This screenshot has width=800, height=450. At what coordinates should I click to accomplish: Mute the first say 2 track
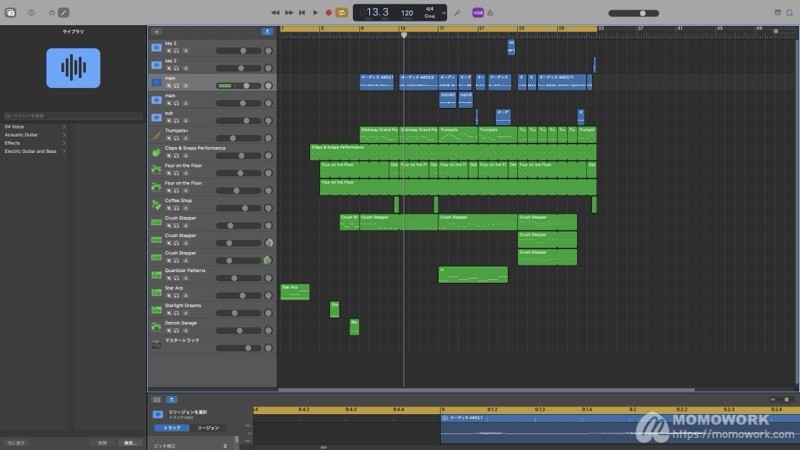(x=169, y=51)
